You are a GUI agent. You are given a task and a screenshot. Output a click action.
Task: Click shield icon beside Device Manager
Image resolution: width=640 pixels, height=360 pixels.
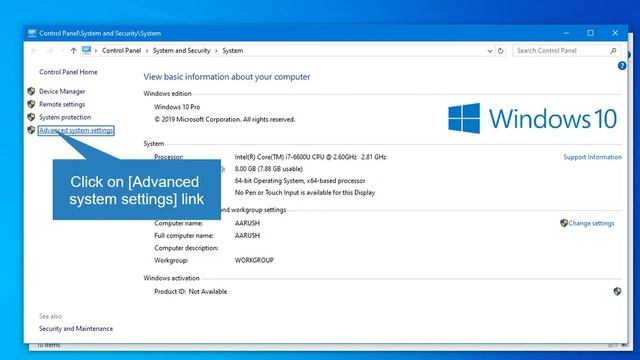[x=31, y=91]
